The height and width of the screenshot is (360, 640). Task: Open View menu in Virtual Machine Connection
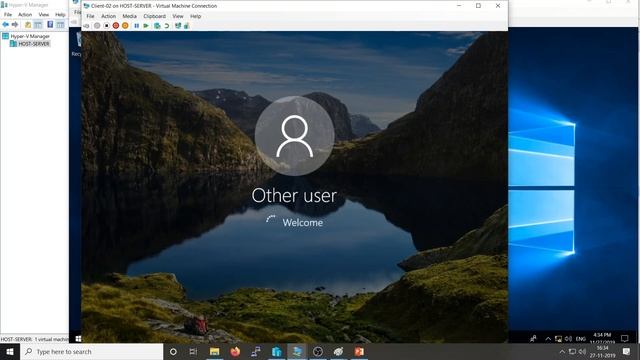[x=178, y=16]
